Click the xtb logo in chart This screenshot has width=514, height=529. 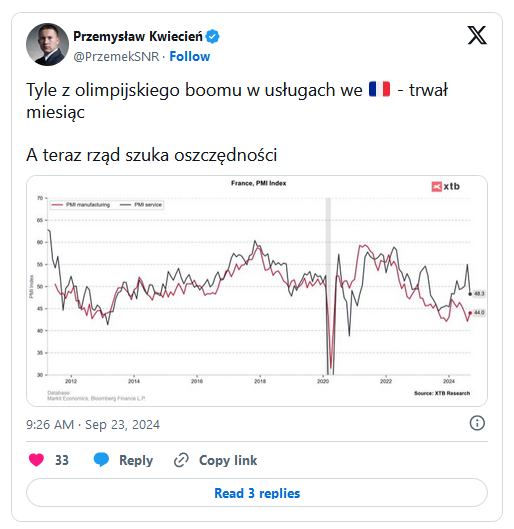click(x=445, y=186)
